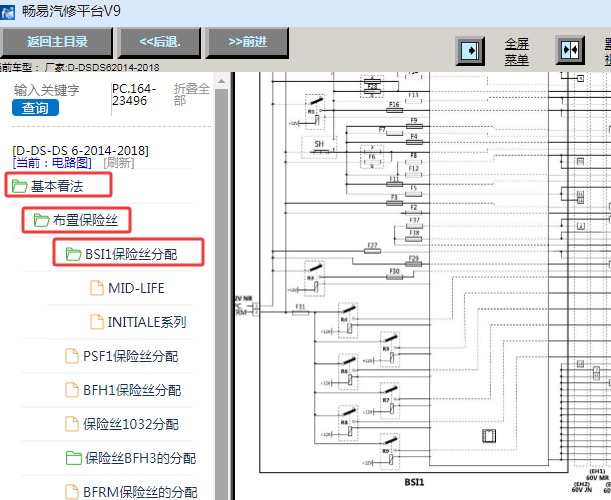Click the BSI1保险丝分配 green folder icon
This screenshot has height=500, width=611.
(73, 254)
